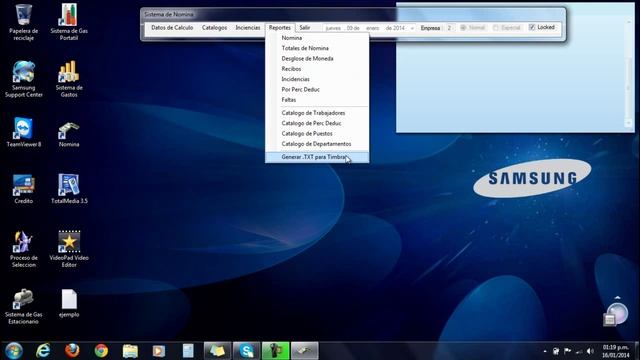Open the Catalogos menu

(x=214, y=27)
